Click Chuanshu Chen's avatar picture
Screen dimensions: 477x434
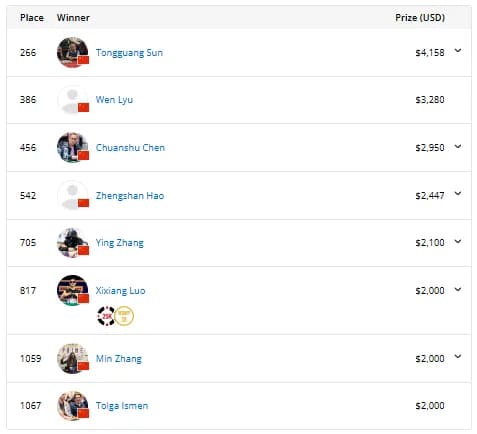[73, 148]
